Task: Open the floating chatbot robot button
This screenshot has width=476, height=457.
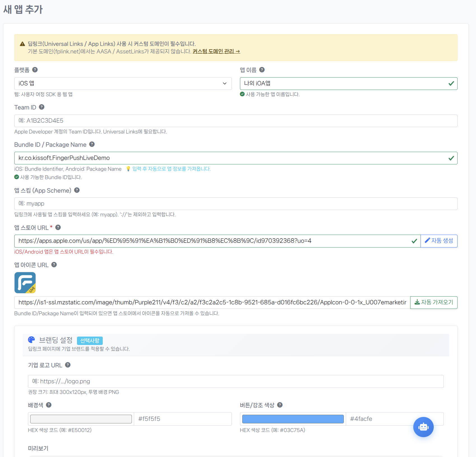Action: (423, 427)
